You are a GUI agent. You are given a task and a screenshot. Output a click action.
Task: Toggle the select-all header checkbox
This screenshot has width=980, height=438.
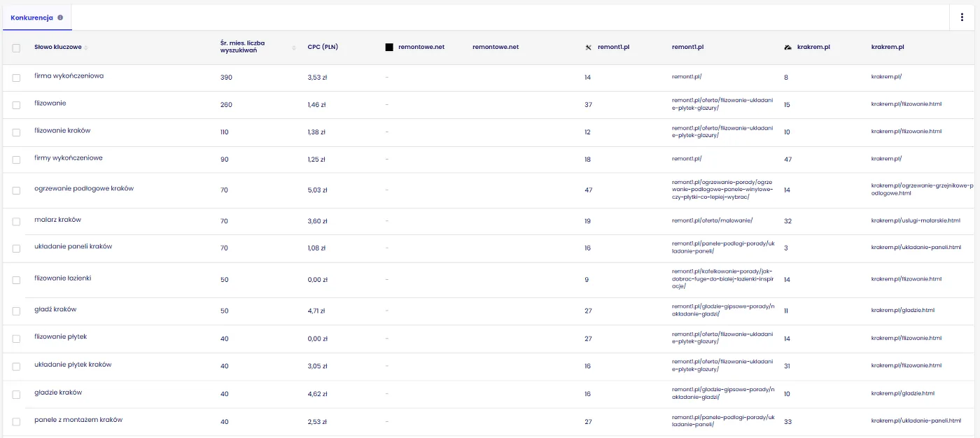click(16, 48)
